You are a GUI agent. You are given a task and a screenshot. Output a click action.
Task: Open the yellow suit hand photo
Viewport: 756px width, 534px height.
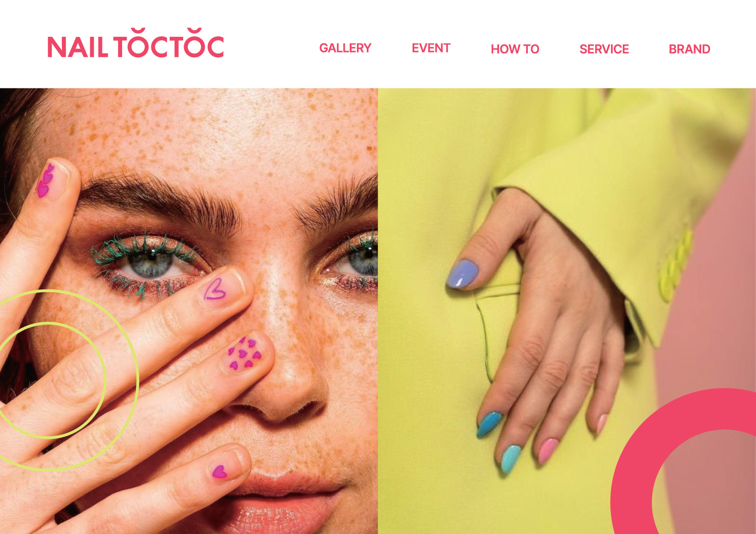(567, 311)
